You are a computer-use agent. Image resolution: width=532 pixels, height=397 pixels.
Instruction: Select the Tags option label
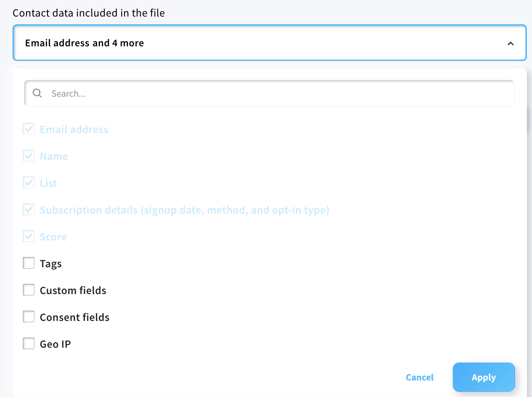[51, 264]
